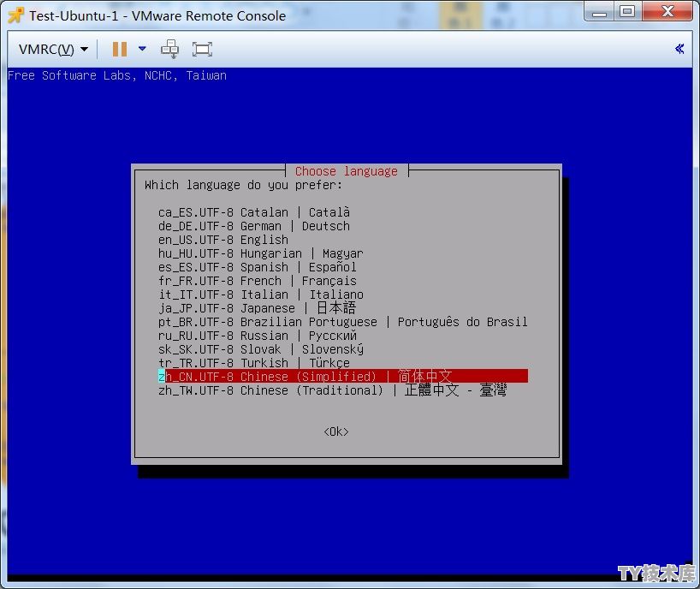
Task: Select ja_JP.UTF-8 Japanese language
Action: 257,308
